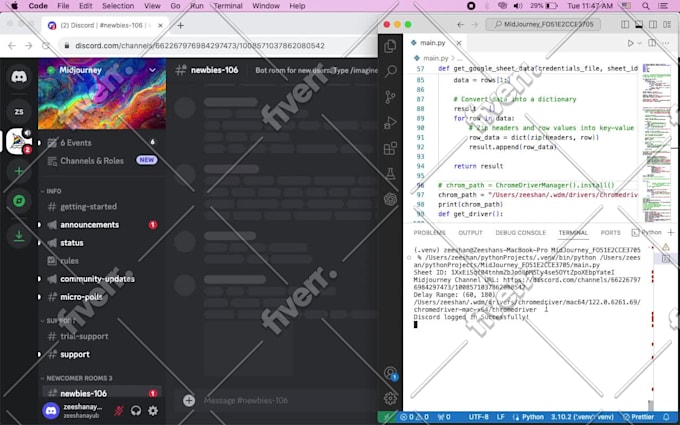The height and width of the screenshot is (425, 680).
Task: Split the editor to the right
Action: 652,43
